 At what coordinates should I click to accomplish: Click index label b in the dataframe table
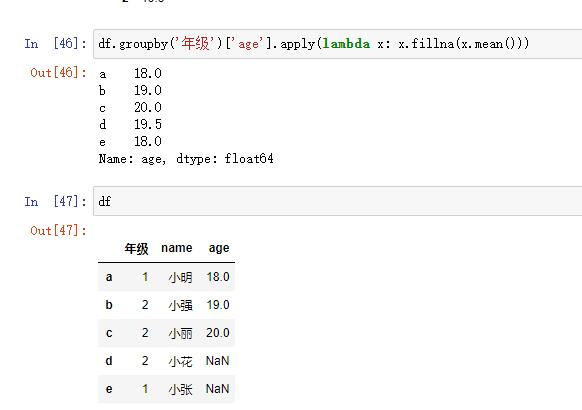coord(109,305)
